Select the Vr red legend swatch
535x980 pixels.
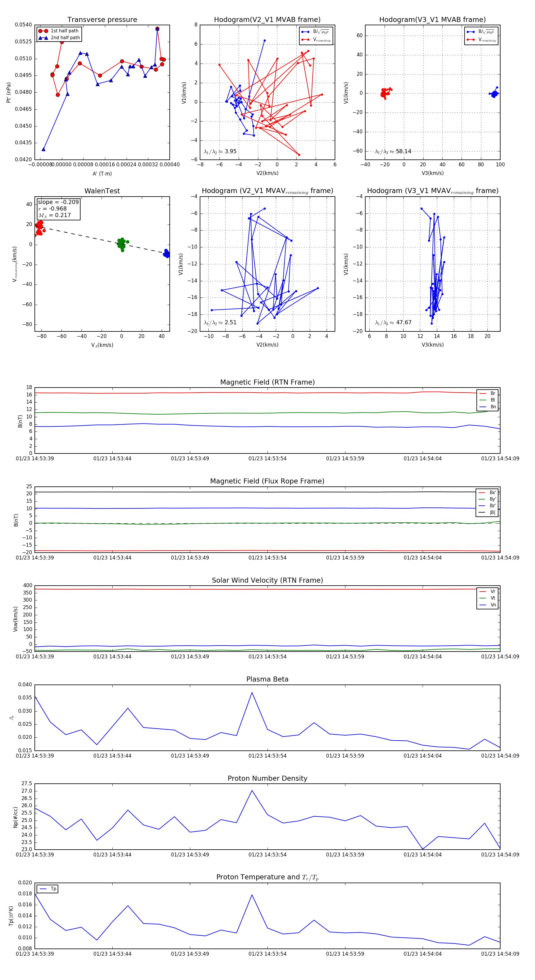point(483,592)
